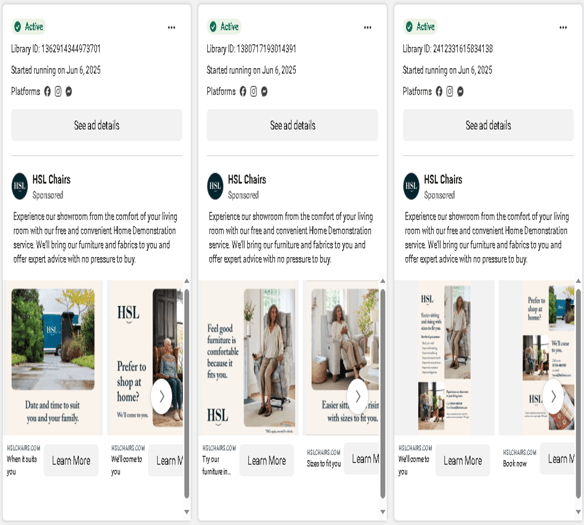The width and height of the screenshot is (584, 525).
Task: Open three-dot menu for ad 1380717193014391
Action: point(368,27)
